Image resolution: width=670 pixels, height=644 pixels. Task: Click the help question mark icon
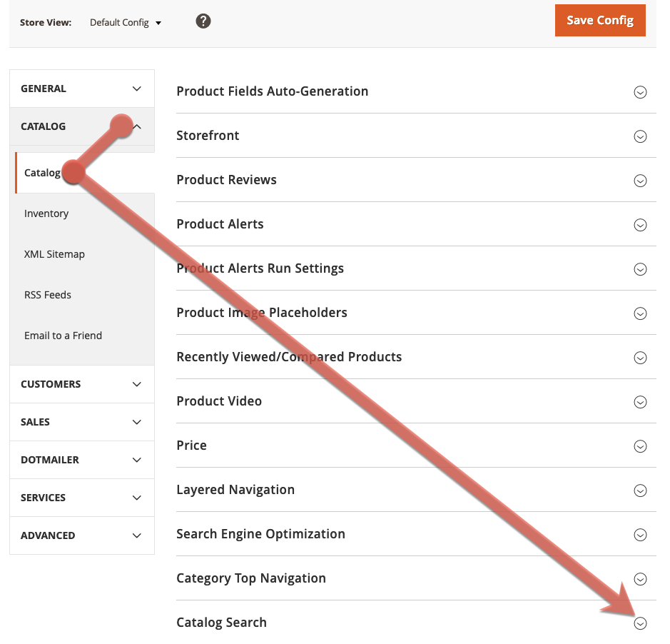[x=203, y=21]
